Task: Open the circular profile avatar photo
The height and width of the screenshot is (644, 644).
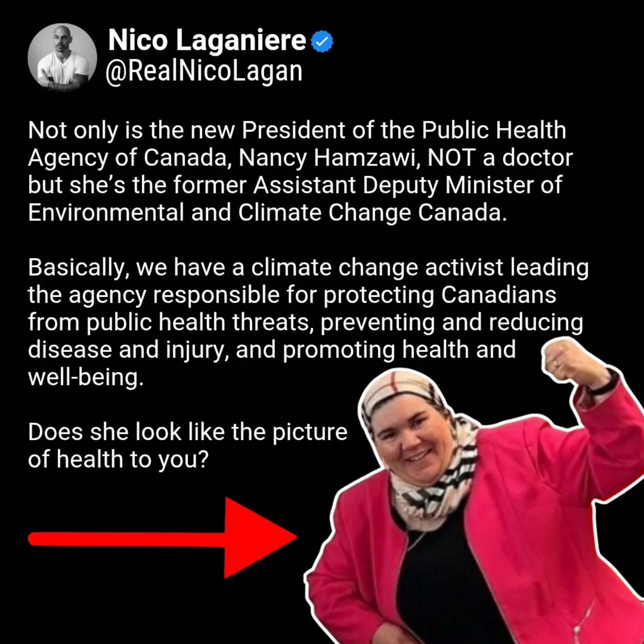Action: [63, 57]
